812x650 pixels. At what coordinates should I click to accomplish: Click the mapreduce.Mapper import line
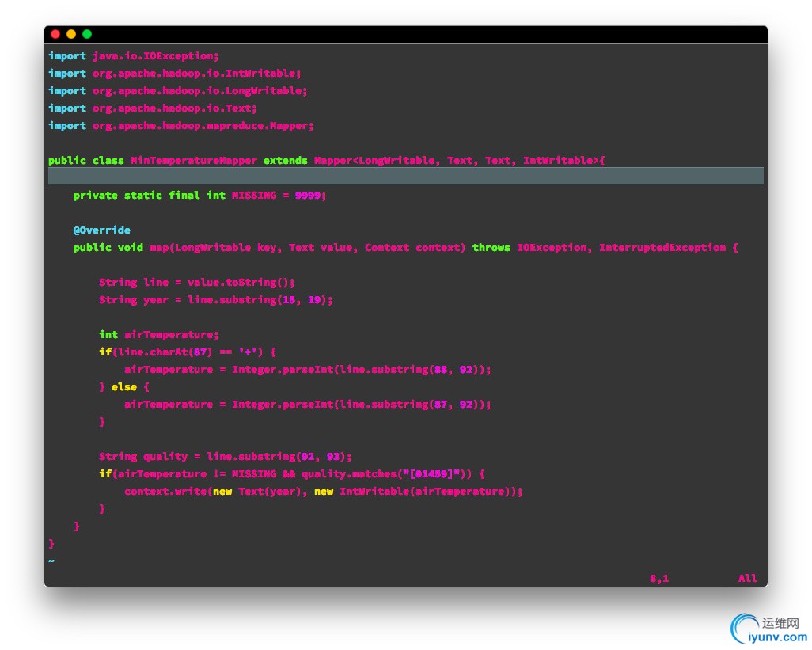point(180,126)
